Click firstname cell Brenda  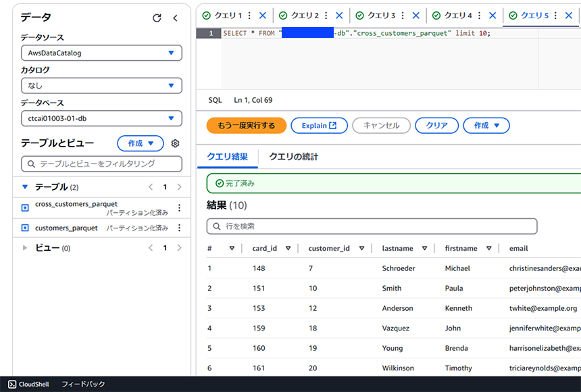457,348
